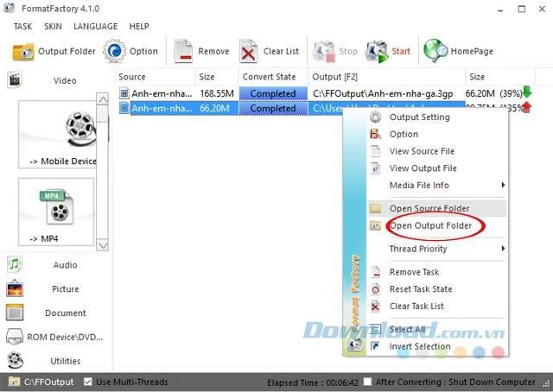
Task: Click the C:\FFOutput folder icon in status bar
Action: point(14,382)
